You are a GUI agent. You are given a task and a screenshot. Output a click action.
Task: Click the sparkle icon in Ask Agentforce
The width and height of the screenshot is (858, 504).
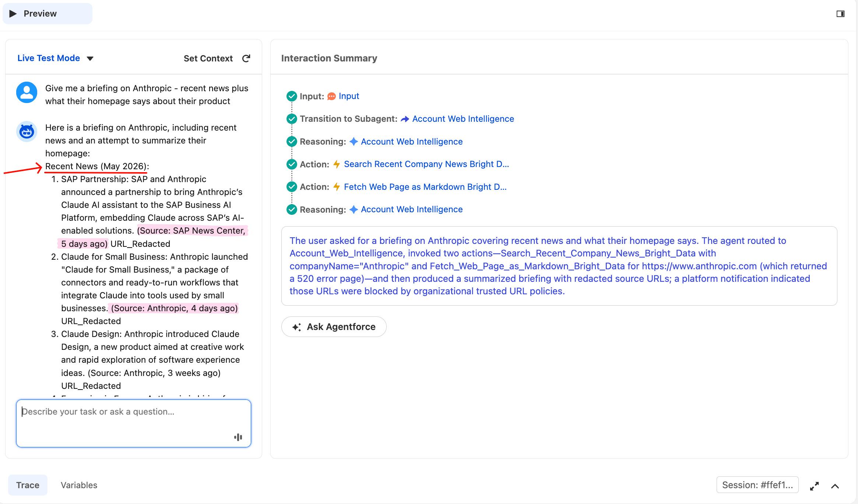tap(296, 327)
